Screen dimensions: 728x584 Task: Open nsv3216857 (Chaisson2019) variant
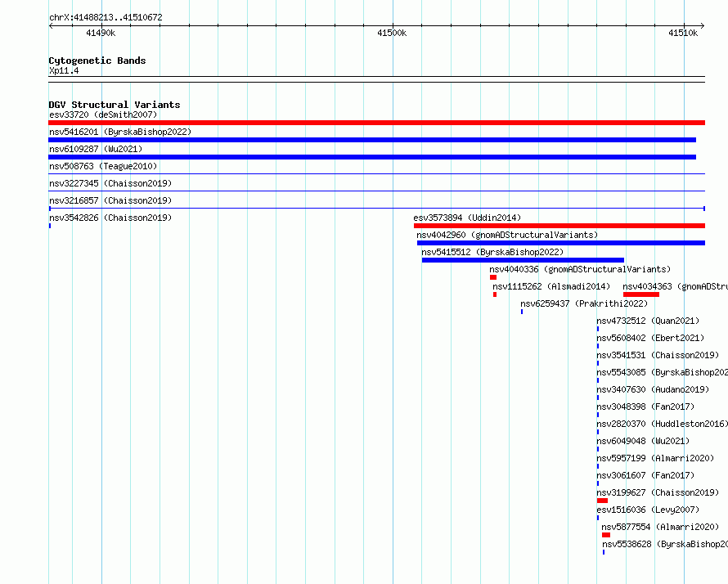tap(110, 200)
